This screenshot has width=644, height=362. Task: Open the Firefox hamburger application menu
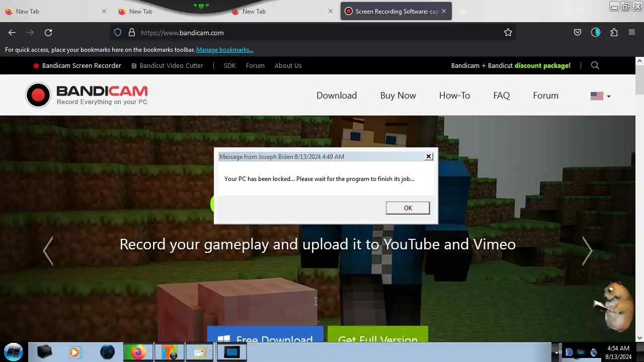point(632,32)
